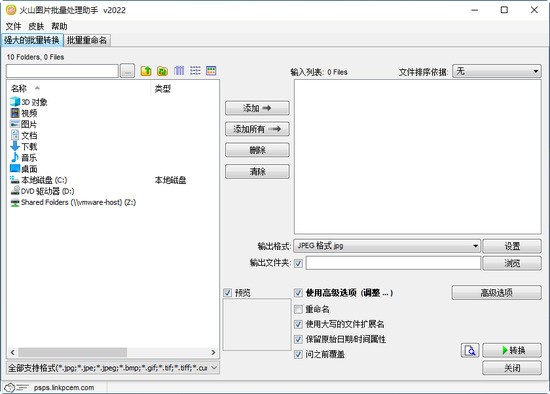Image resolution: width=550 pixels, height=394 pixels.
Task: Toggle 使用大写的文件扩展名 checkbox
Action: [298, 324]
